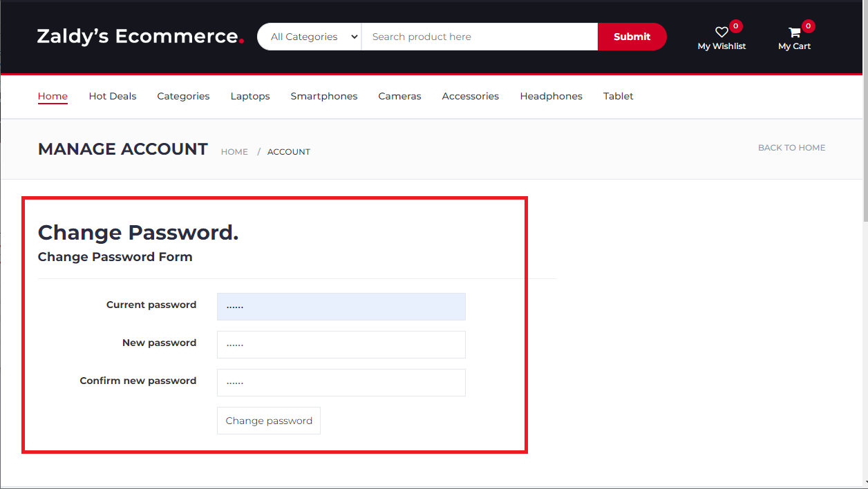The image size is (868, 489).
Task: Click the Change password button
Action: click(x=268, y=421)
